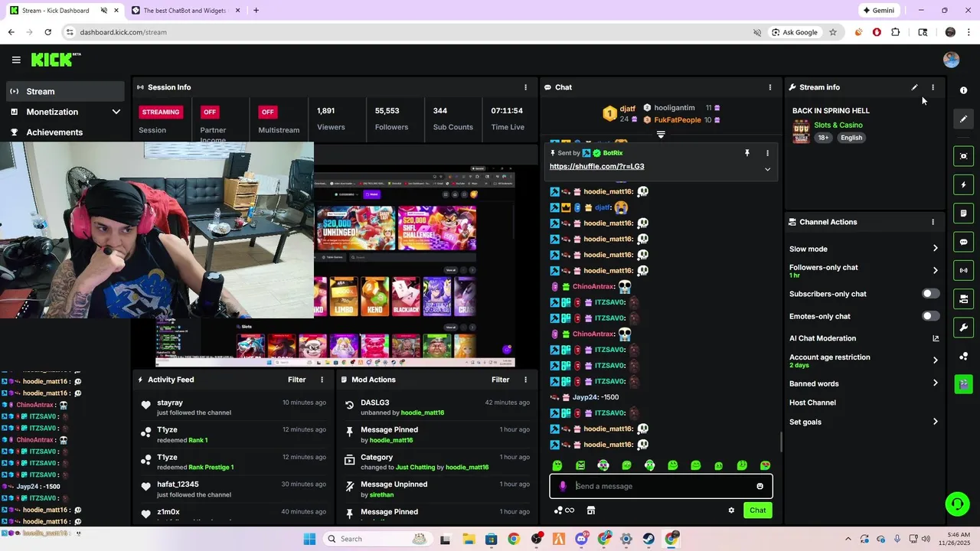The width and height of the screenshot is (980, 551).
Task: Open the user profile avatar menu
Action: pos(951,60)
